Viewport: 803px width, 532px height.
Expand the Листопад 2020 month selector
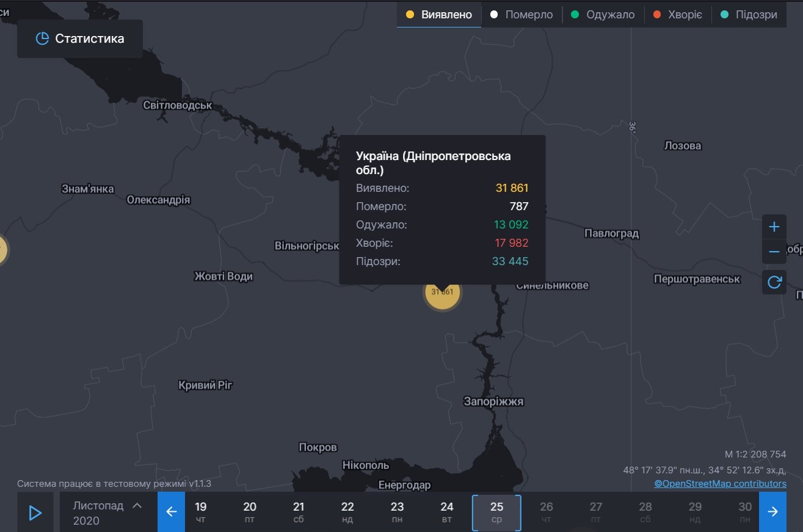pyautogui.click(x=108, y=512)
